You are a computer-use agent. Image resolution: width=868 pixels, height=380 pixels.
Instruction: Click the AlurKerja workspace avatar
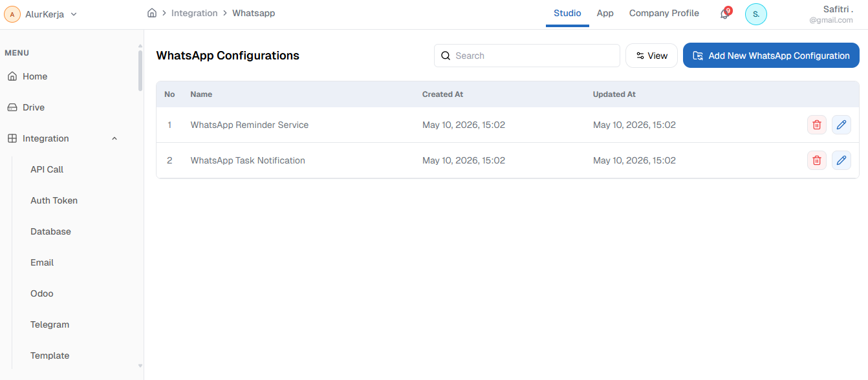point(12,14)
